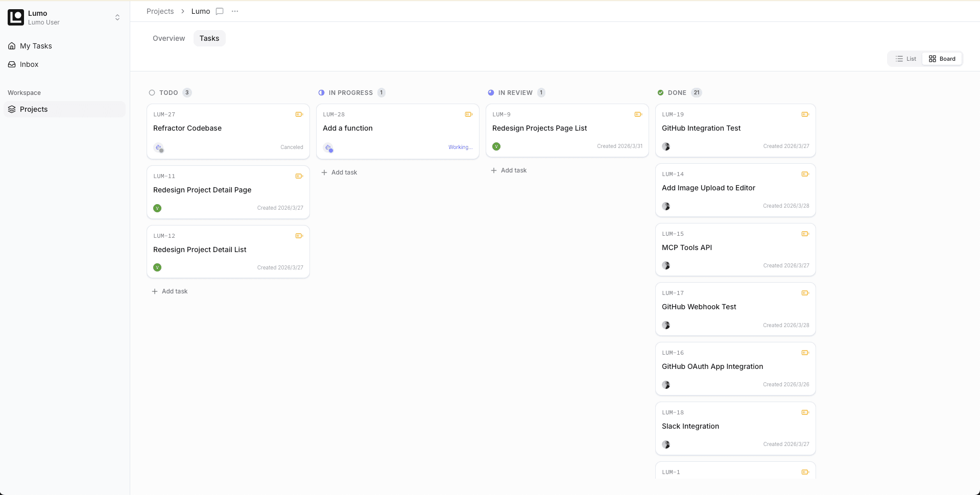Switch to List view

pyautogui.click(x=905, y=59)
